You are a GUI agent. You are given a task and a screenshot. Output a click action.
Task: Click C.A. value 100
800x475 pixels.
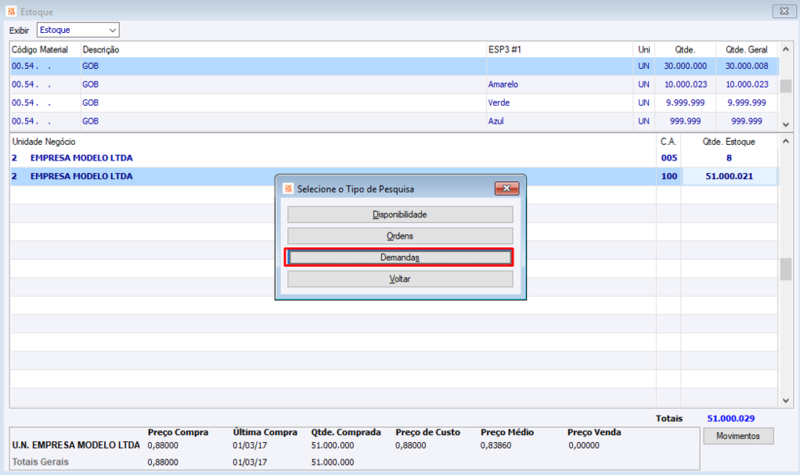point(669,177)
